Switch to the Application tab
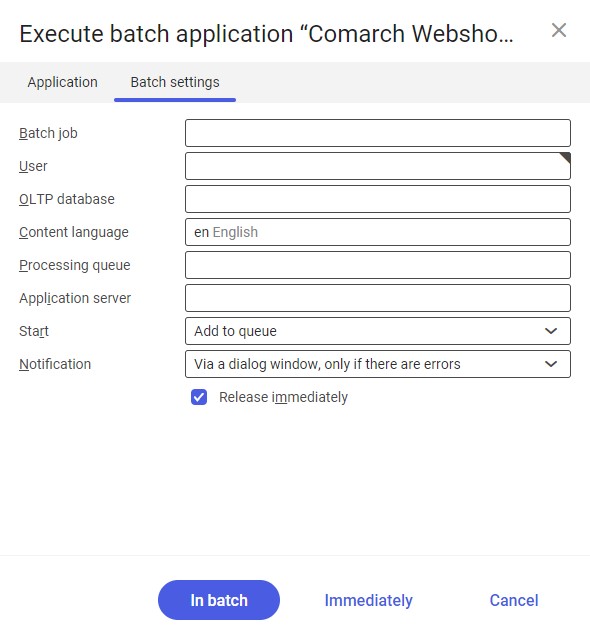 (x=63, y=82)
